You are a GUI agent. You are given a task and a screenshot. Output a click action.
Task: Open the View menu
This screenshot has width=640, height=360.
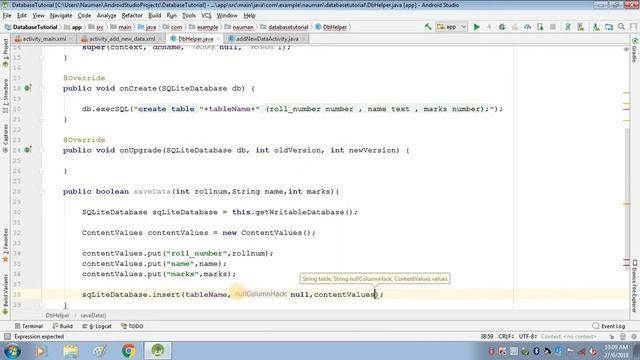[x=38, y=16]
